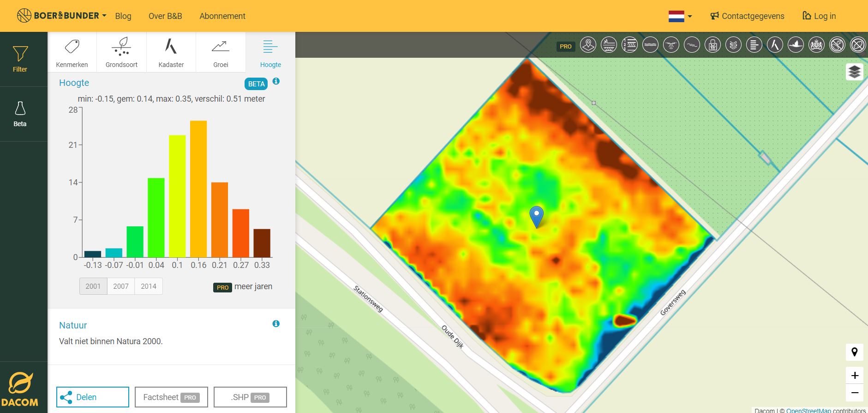
Task: Open the Beta flask tool
Action: (20, 114)
